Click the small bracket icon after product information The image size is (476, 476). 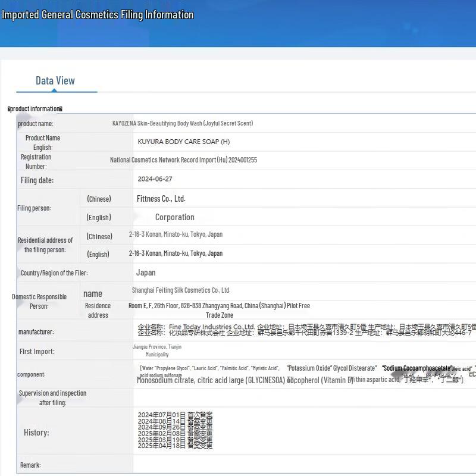tap(61, 109)
